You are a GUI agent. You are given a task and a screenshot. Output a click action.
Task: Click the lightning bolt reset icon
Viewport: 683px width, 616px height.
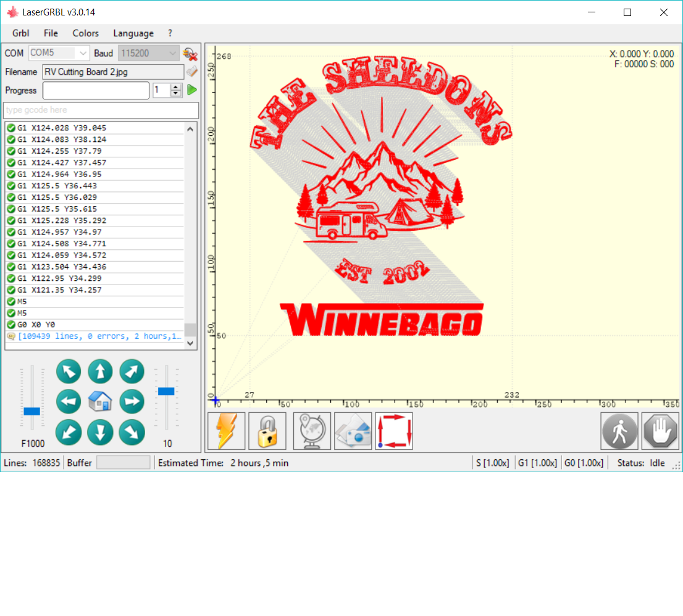point(227,431)
